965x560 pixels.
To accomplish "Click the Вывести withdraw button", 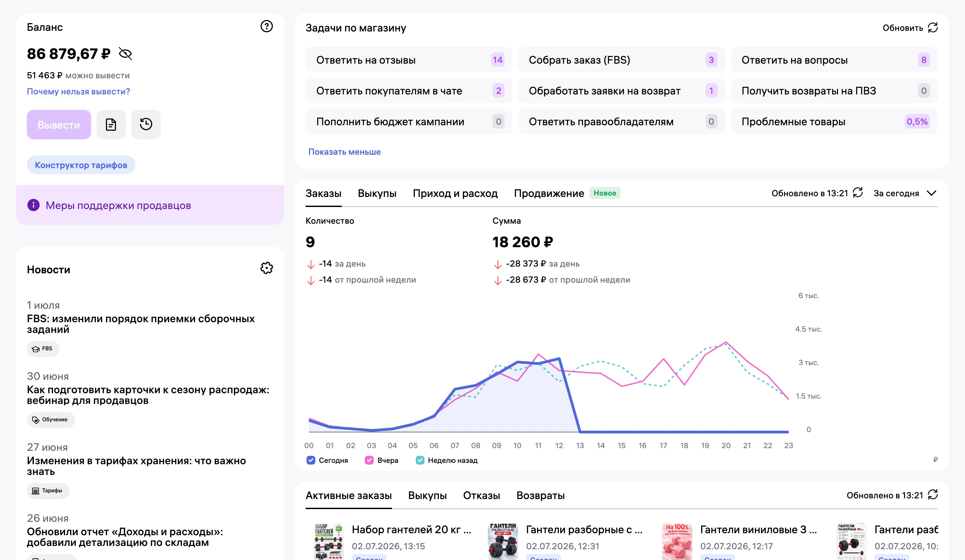I will [59, 124].
